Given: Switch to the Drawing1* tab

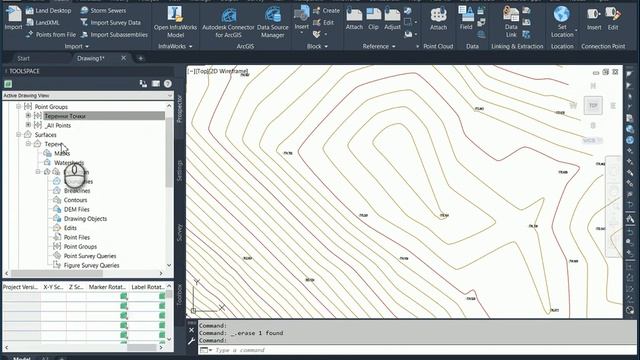Looking at the screenshot, I should pos(91,58).
